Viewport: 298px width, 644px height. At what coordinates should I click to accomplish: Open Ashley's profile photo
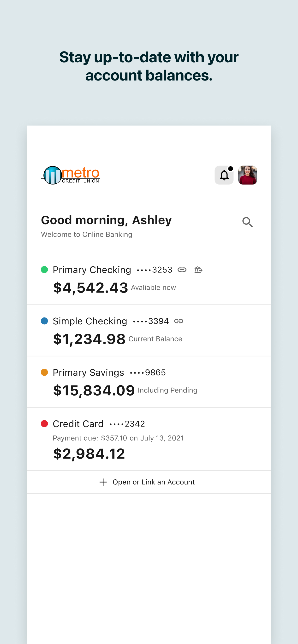[x=247, y=175]
